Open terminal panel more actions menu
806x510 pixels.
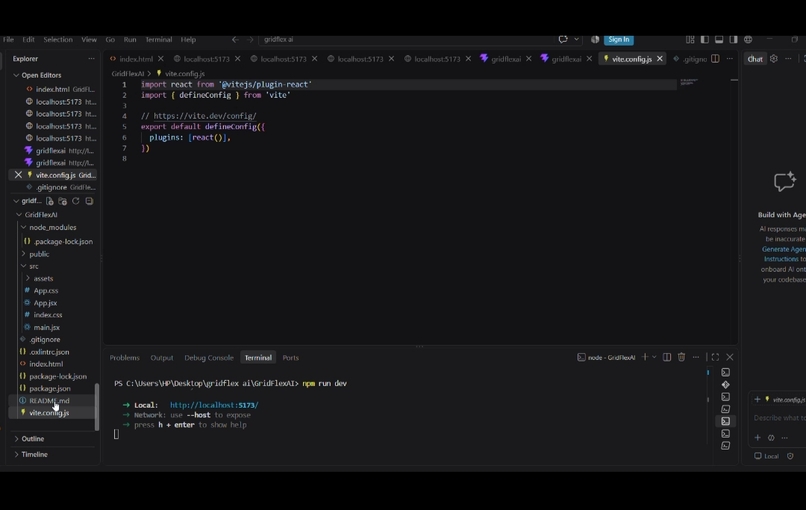point(696,357)
